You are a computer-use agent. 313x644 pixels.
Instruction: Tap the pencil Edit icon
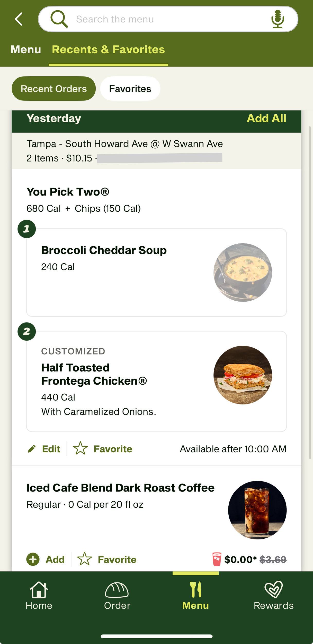click(x=32, y=449)
